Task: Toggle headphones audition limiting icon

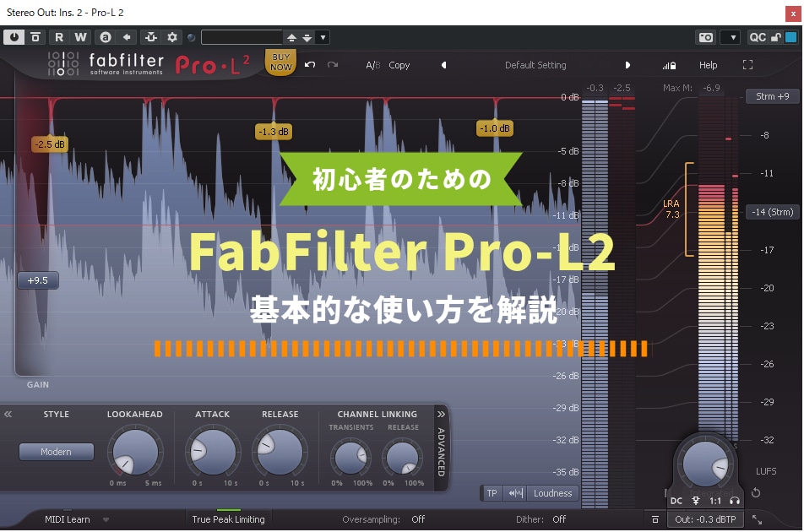Action: (734, 501)
